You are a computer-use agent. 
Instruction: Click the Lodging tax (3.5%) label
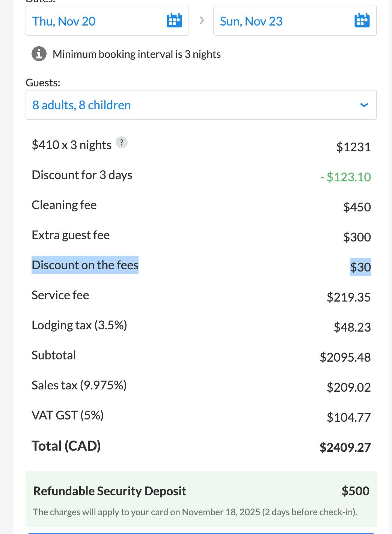pos(80,325)
